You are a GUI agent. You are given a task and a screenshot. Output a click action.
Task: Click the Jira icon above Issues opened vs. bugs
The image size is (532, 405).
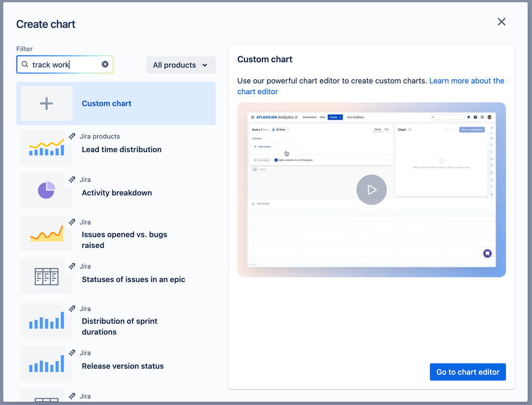click(72, 222)
